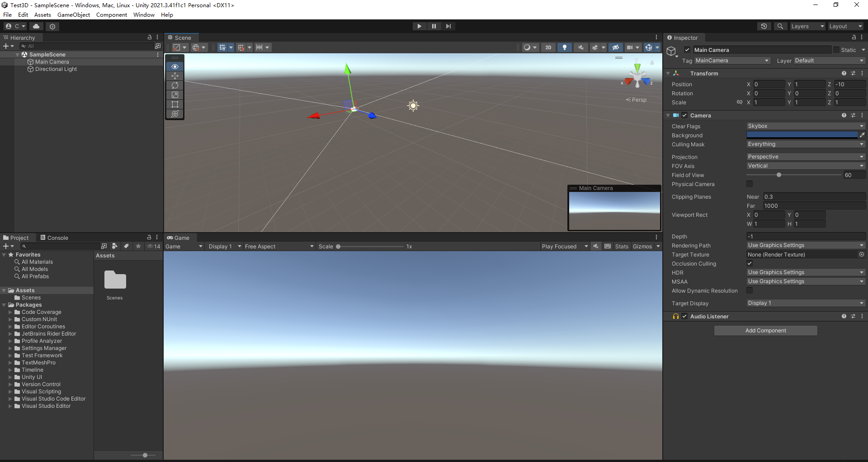Open the camera Background color swatch

click(x=802, y=135)
